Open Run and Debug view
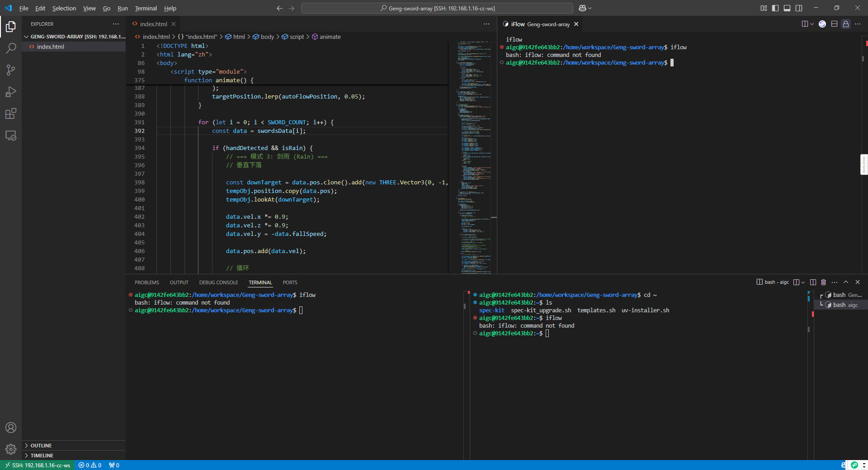This screenshot has height=470, width=868. pyautogui.click(x=11, y=92)
